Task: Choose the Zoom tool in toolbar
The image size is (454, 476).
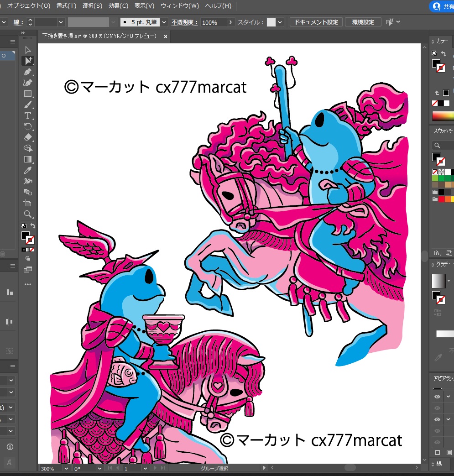Action: (28, 214)
